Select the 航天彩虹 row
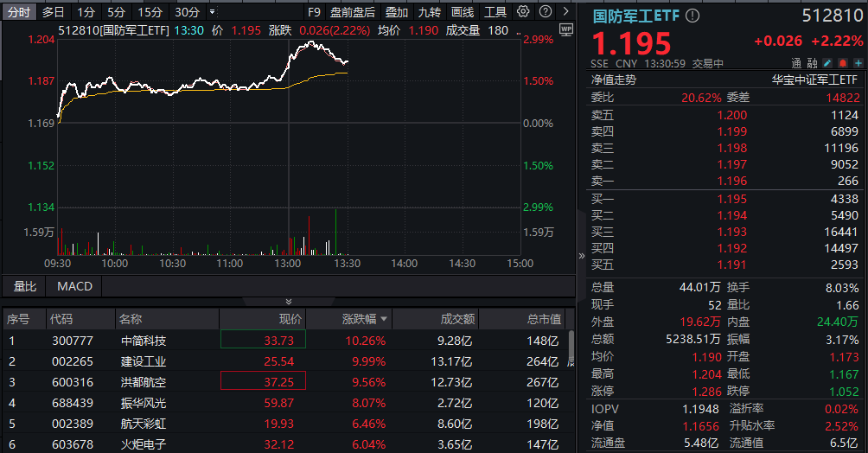Image resolution: width=868 pixels, height=453 pixels. point(285,424)
